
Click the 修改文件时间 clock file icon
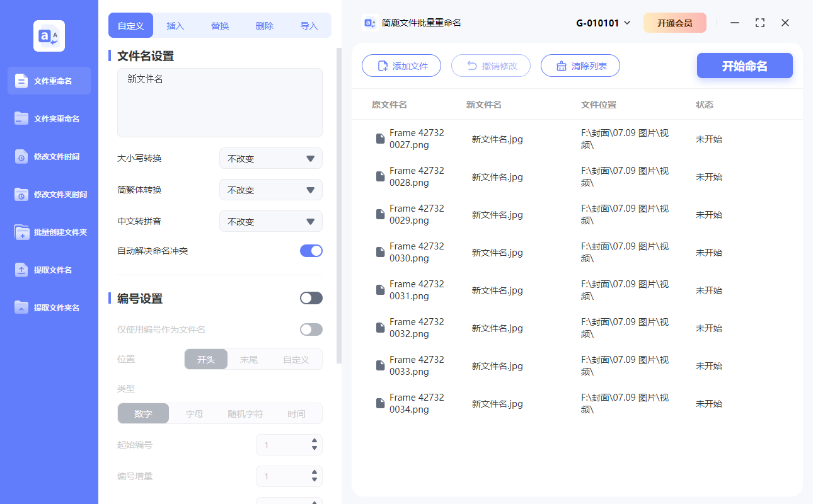tap(21, 156)
